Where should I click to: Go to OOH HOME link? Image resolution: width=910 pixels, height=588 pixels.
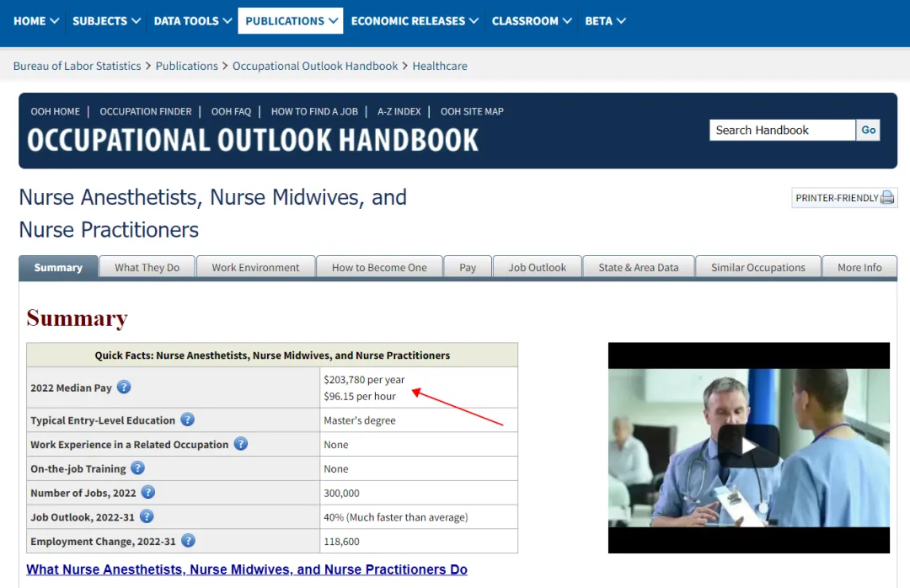pyautogui.click(x=55, y=111)
